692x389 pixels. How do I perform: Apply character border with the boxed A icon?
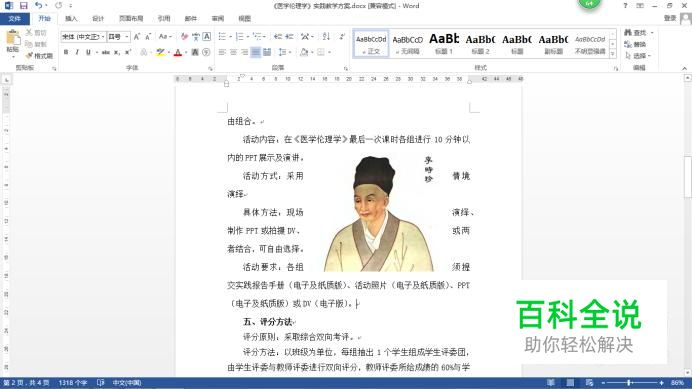point(206,37)
